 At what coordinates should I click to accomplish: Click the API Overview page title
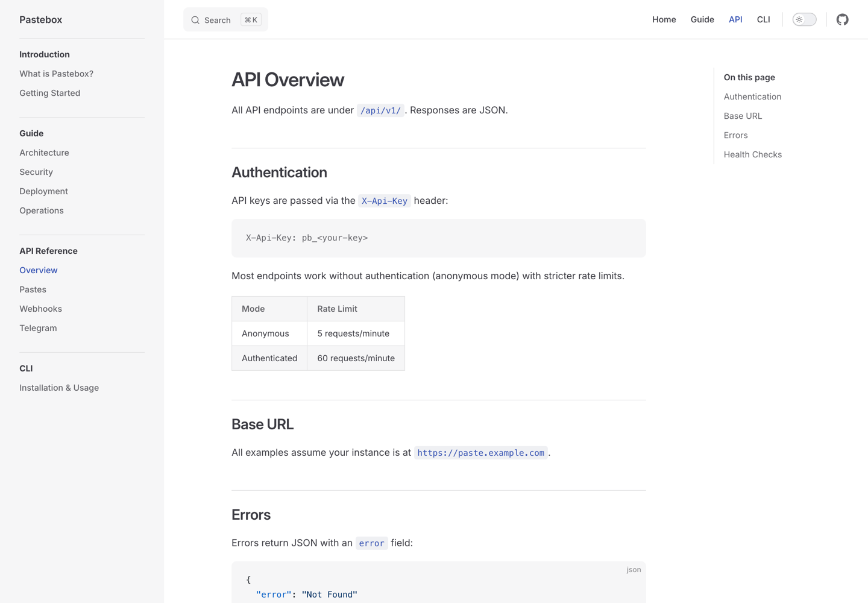(288, 80)
